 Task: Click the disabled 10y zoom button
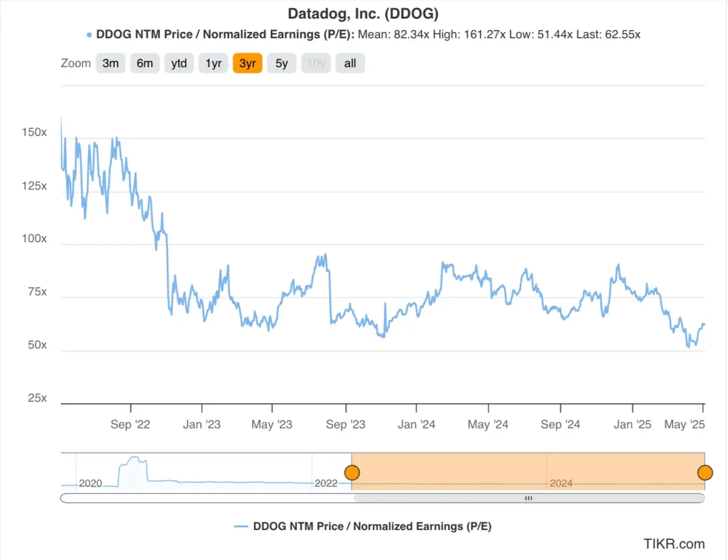[316, 64]
